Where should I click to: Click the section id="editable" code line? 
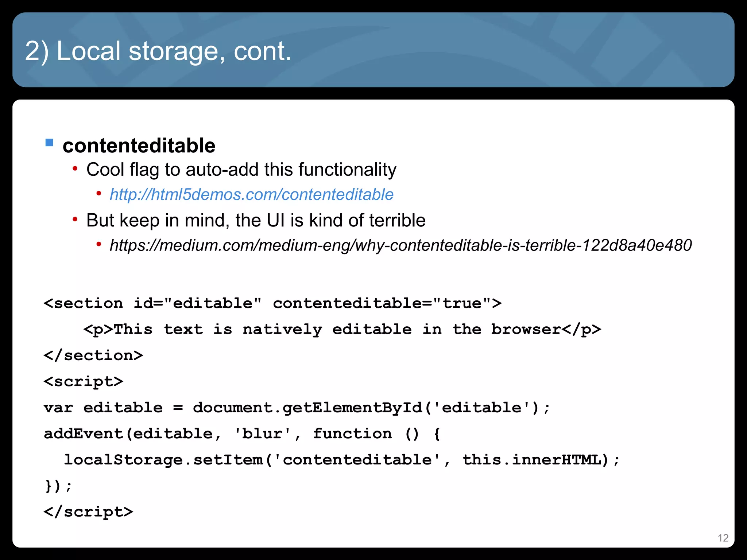(272, 303)
